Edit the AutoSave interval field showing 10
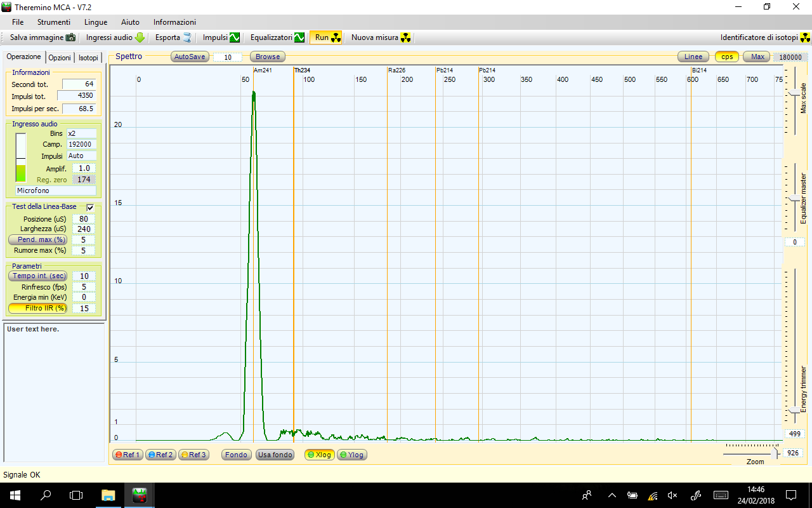Screen dimensions: 812x508 (229, 57)
